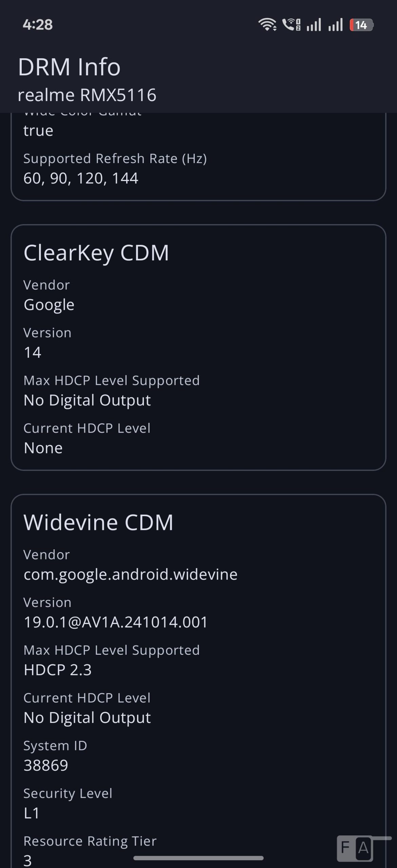
Task: Select the ClearKey CDM card heading
Action: (x=96, y=253)
